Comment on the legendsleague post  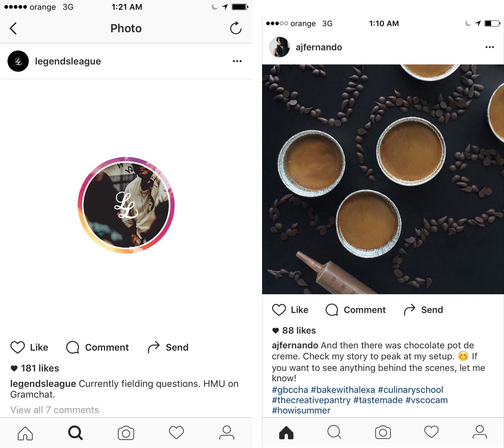[x=97, y=347]
